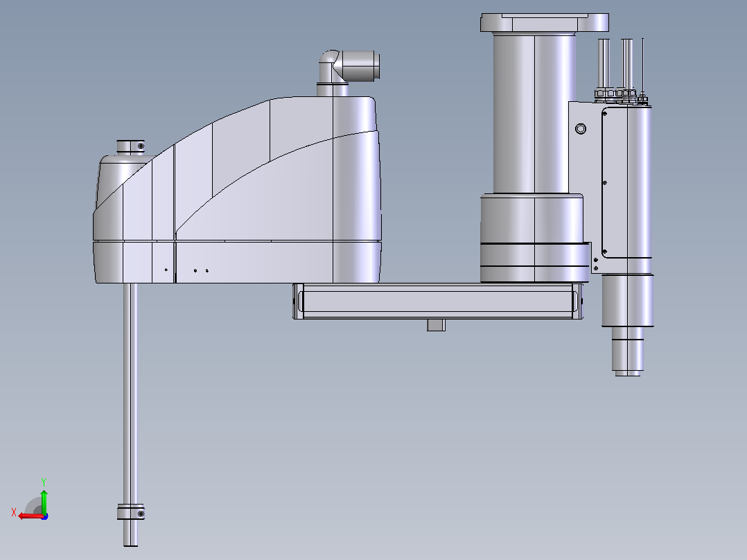Click the red X axis arrow of the triad
The width and height of the screenshot is (747, 560).
coord(30,516)
